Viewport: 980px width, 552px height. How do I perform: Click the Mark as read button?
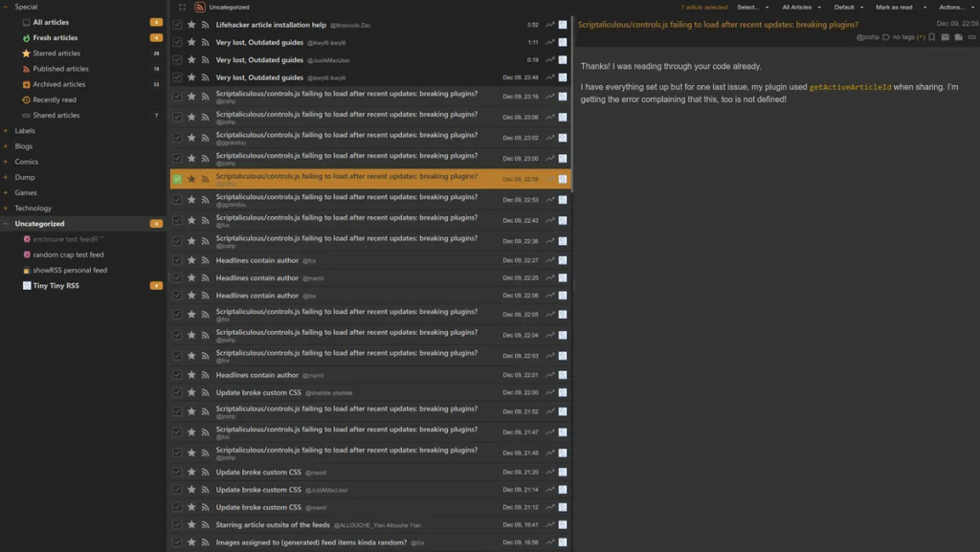[x=897, y=7]
